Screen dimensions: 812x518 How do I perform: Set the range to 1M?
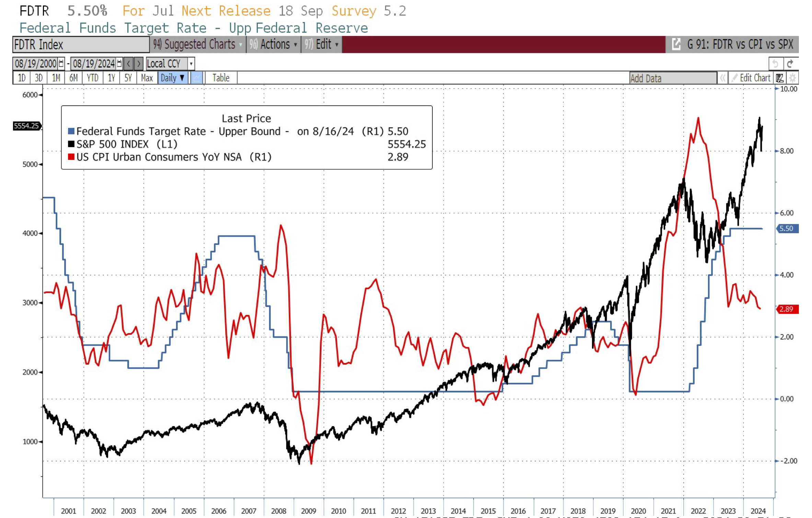[56, 78]
